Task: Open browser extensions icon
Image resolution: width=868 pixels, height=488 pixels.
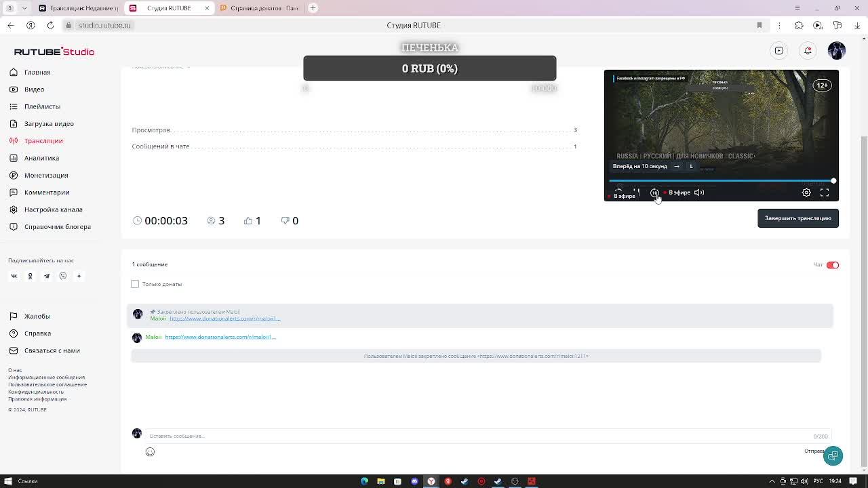Action: tap(799, 25)
